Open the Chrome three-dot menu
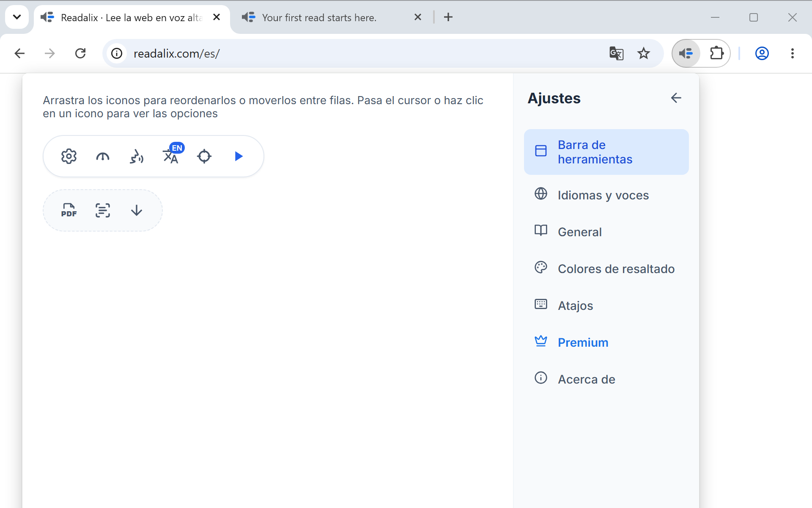Image resolution: width=812 pixels, height=508 pixels. [792, 53]
